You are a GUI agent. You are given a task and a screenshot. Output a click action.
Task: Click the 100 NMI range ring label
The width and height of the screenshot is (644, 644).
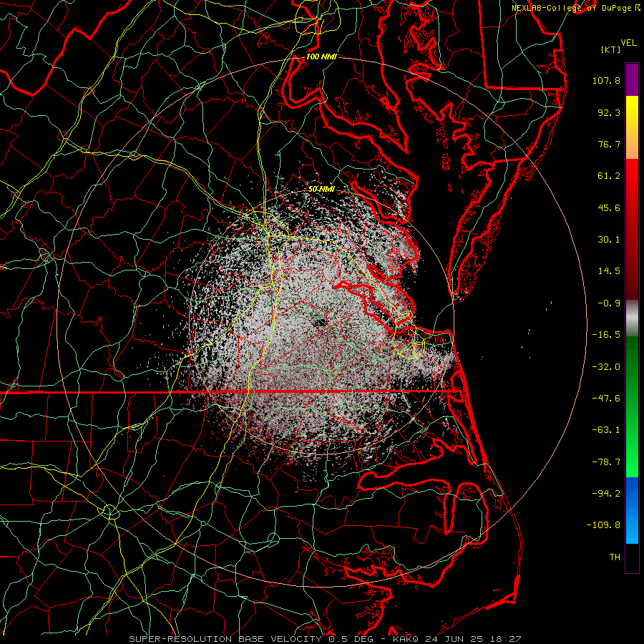tap(321, 57)
